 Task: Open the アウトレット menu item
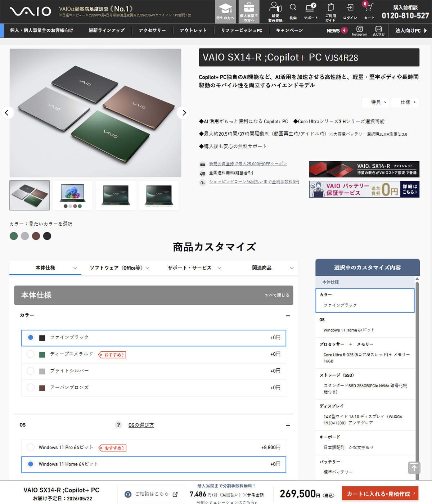click(193, 31)
